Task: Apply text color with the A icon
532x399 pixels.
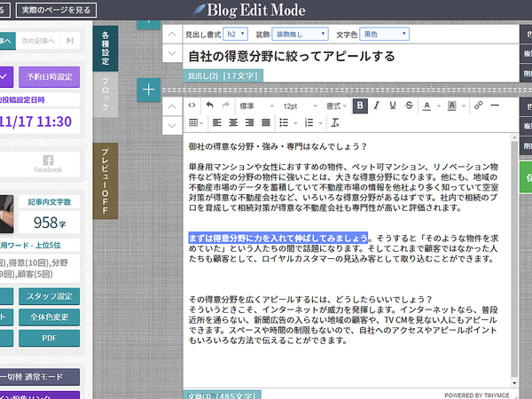Action: pyautogui.click(x=427, y=106)
